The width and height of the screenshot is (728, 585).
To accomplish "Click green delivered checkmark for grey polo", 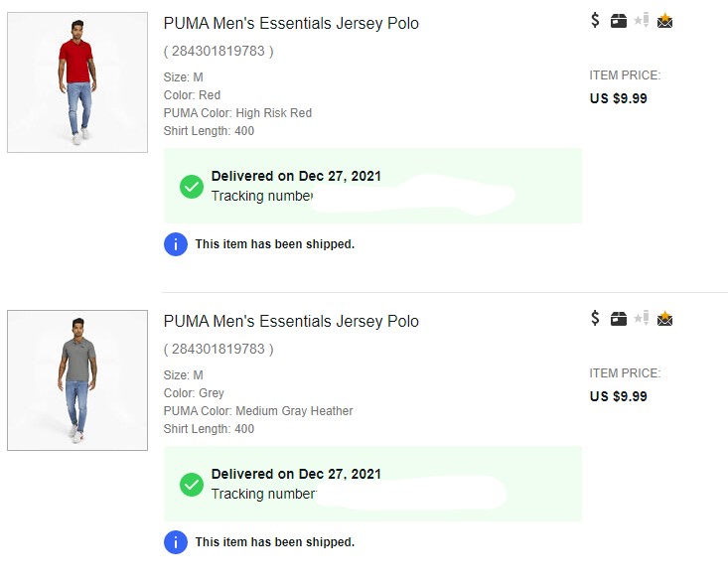I will coord(192,485).
